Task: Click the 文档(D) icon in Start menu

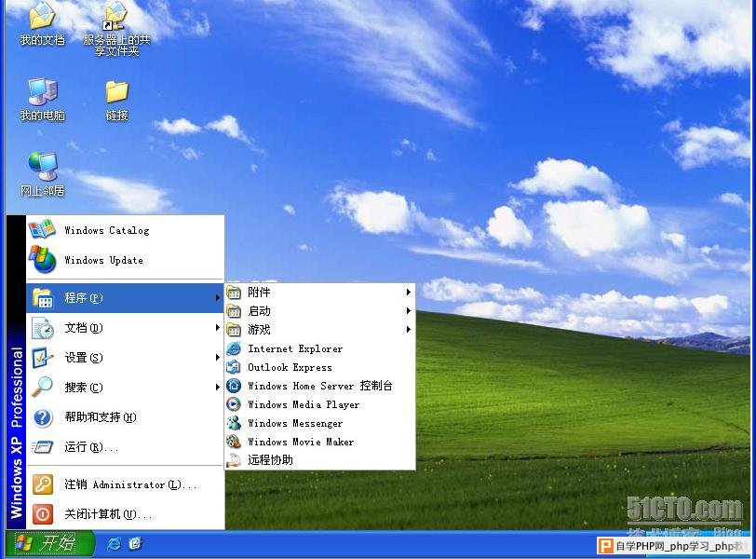Action: pos(43,328)
